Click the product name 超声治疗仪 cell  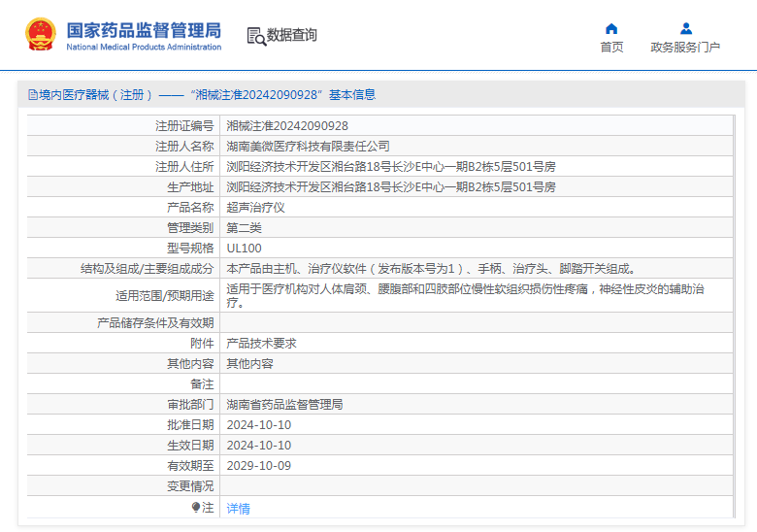pyautogui.click(x=476, y=208)
